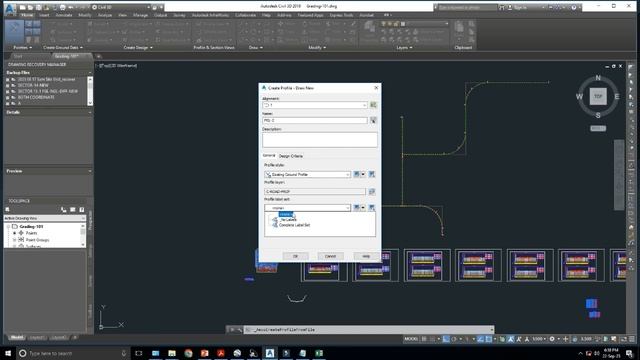Open Analyze ribbon tab
640x360 pixels.
point(105,15)
